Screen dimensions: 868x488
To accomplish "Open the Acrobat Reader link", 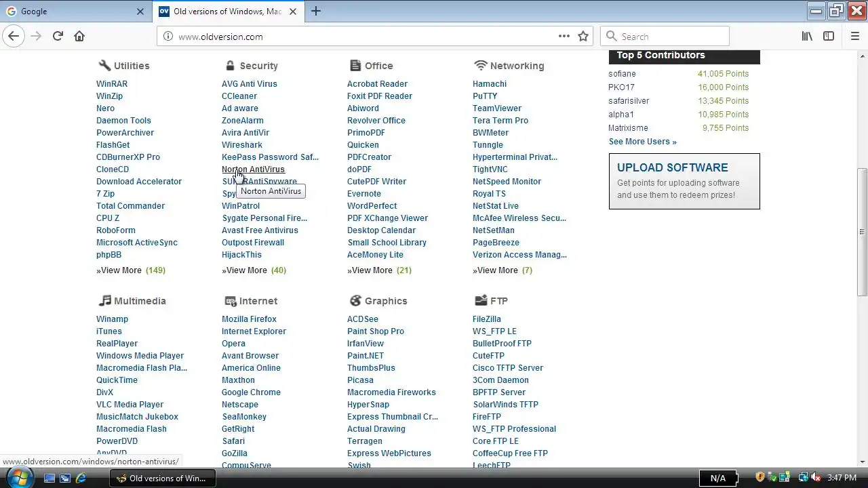I will pos(377,84).
